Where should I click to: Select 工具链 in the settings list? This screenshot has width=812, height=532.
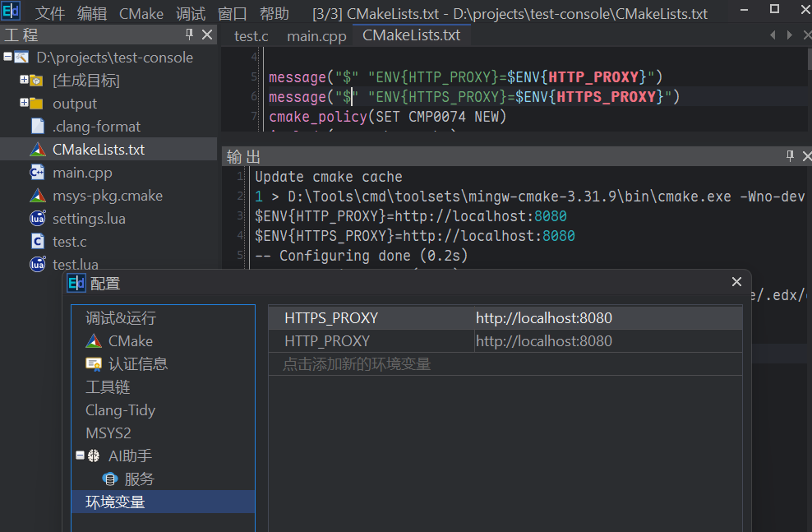[108, 387]
